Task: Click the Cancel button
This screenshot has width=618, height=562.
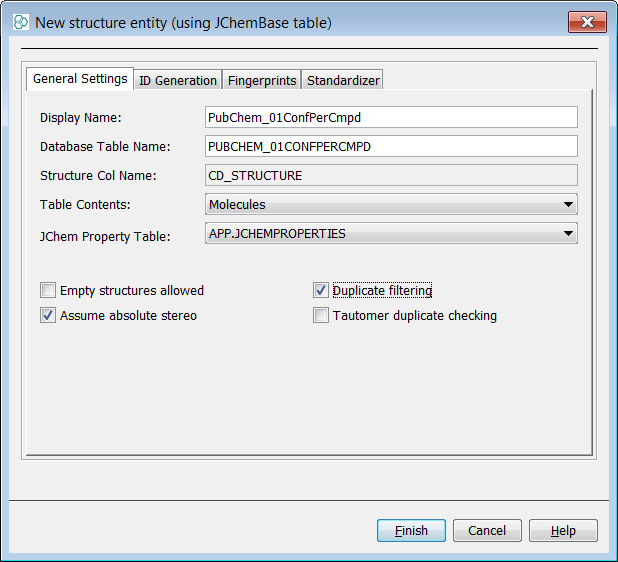Action: [487, 531]
